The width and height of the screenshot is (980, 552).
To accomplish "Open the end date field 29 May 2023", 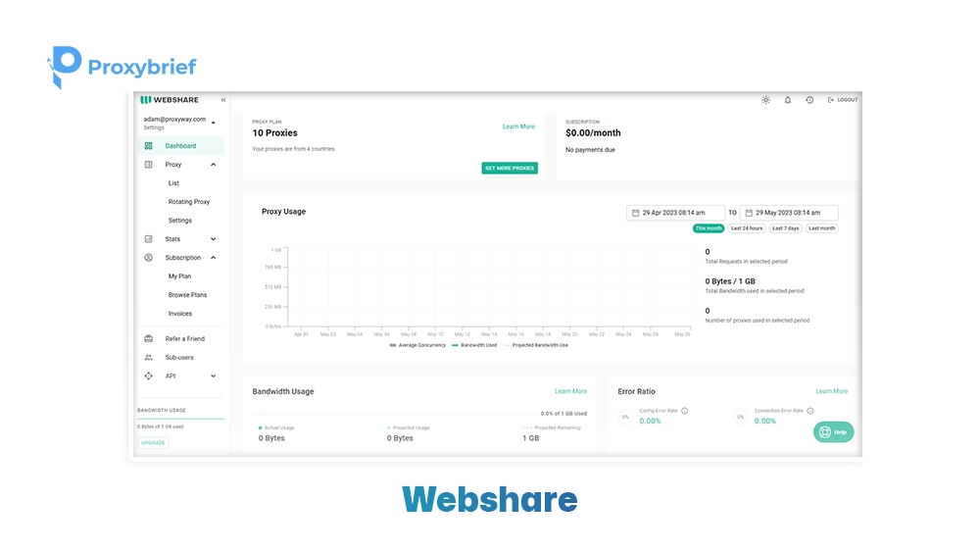I will (789, 213).
